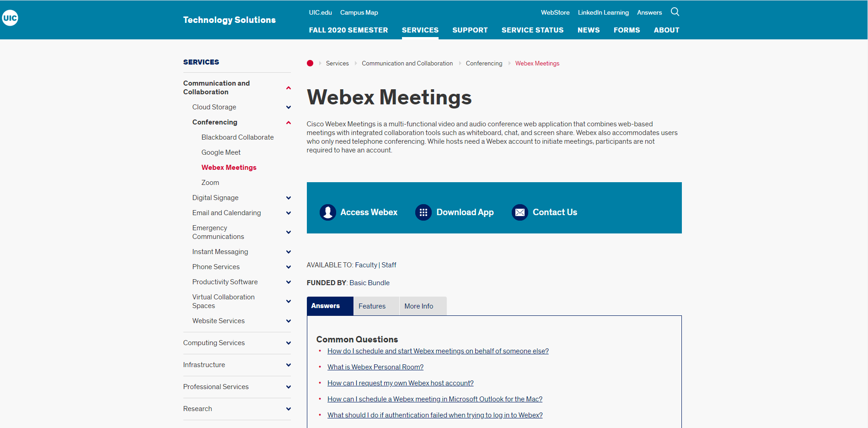Open Answers link in top bar

[x=649, y=12]
